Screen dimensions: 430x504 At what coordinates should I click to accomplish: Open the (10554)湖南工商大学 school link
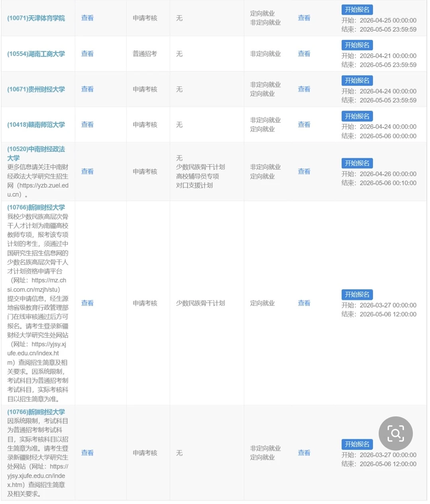(36, 54)
